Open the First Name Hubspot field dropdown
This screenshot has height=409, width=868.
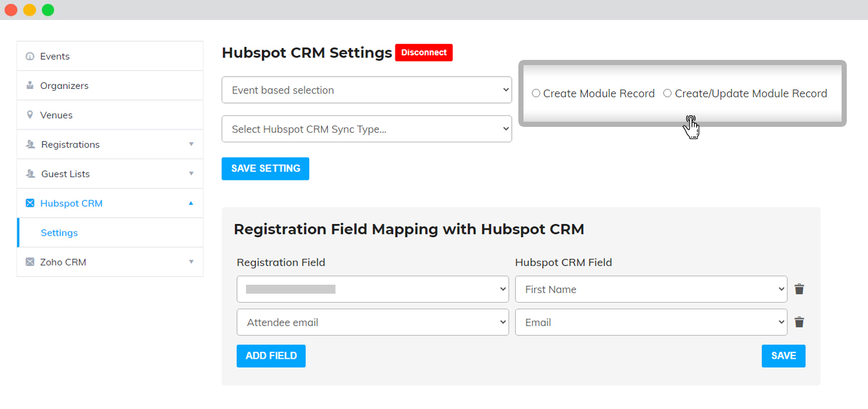pos(651,289)
